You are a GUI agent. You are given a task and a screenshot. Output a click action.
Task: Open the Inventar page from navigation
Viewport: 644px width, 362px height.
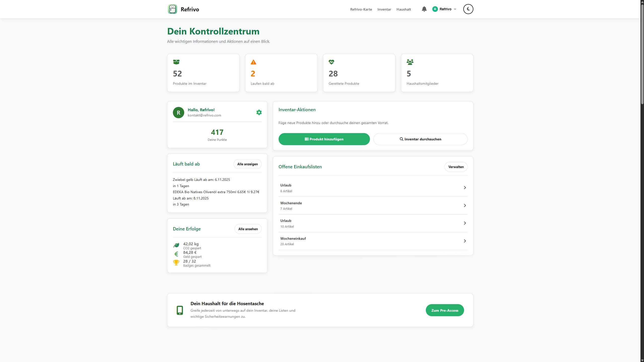click(x=384, y=9)
